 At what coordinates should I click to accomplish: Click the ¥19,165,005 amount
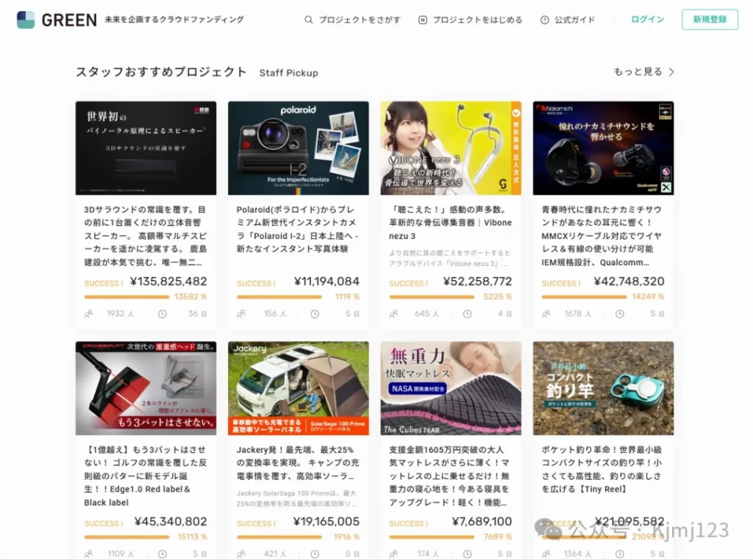[x=326, y=522]
